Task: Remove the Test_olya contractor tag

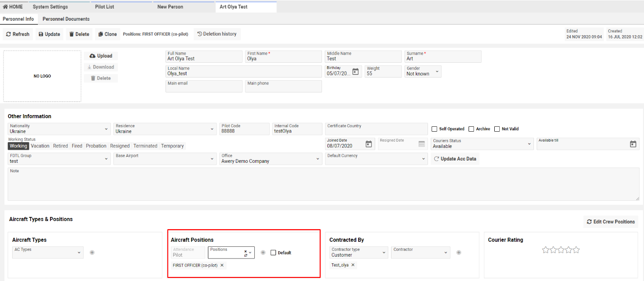Action: tap(353, 265)
